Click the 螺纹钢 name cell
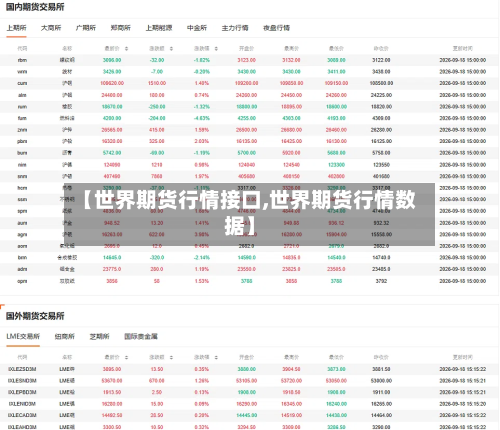Image resolution: width=500 pixels, height=430 pixels. tap(67, 60)
